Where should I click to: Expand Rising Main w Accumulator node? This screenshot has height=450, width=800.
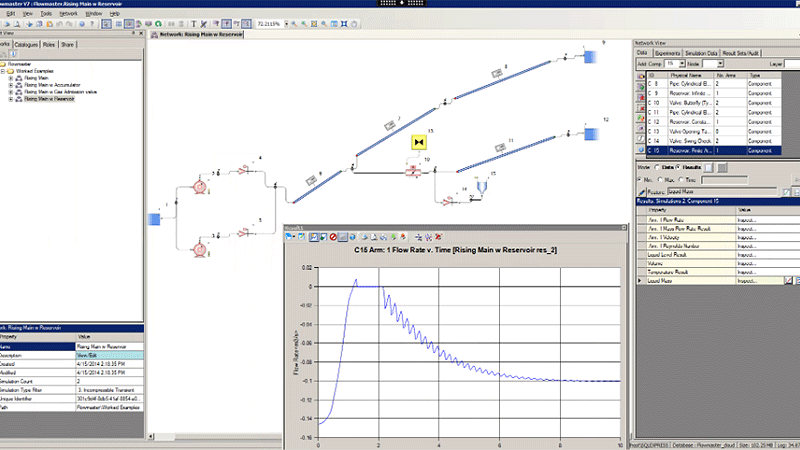click(x=11, y=85)
